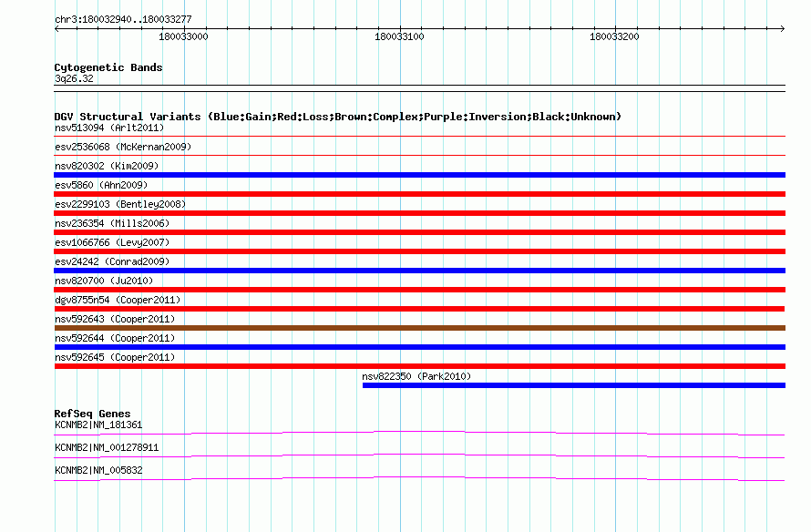Click the red loss bar for nsv592645
The width and height of the screenshot is (811, 532).
click(x=419, y=366)
